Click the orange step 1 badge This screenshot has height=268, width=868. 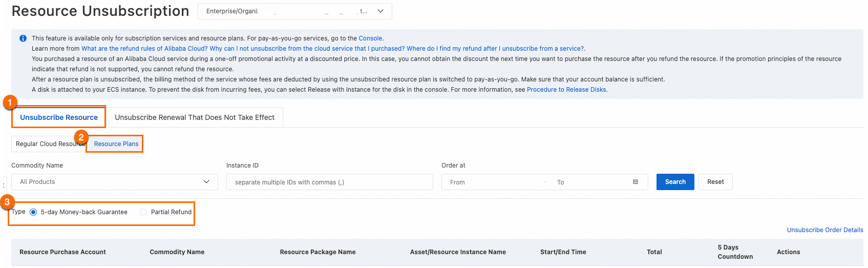click(10, 102)
